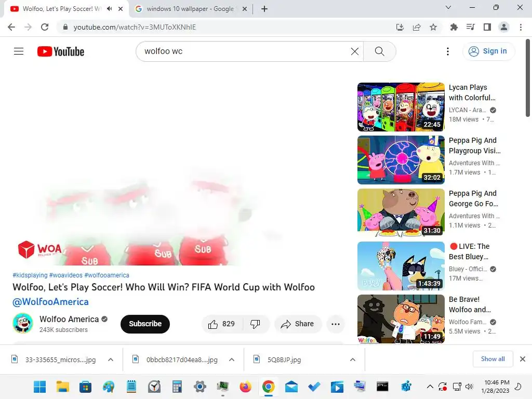Open Be Brave! Wolfoo video thumbnail
Viewport: 532px width, 399px height.
pyautogui.click(x=401, y=318)
